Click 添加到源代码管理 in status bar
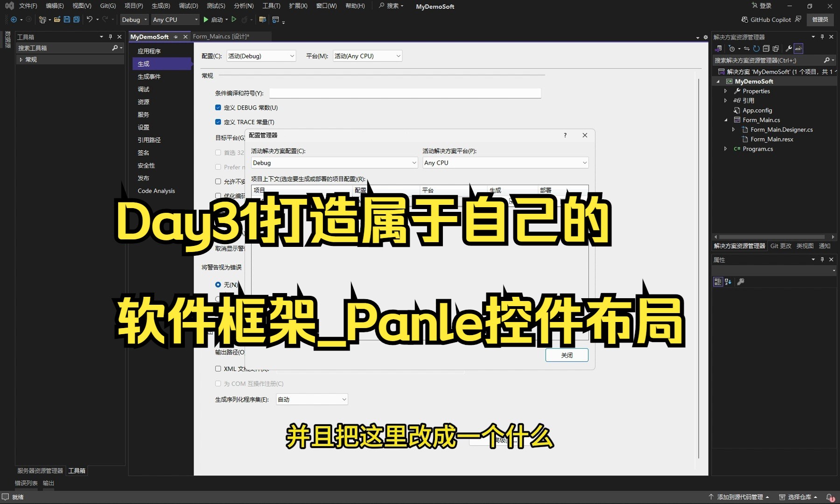The image size is (840, 504). coord(739,497)
